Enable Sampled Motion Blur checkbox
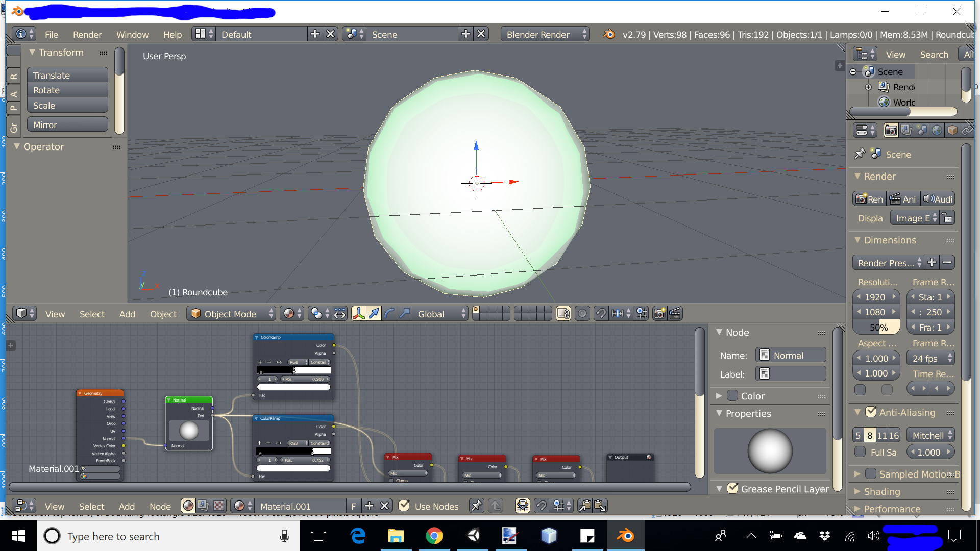Viewport: 980px width, 551px height. 871,474
